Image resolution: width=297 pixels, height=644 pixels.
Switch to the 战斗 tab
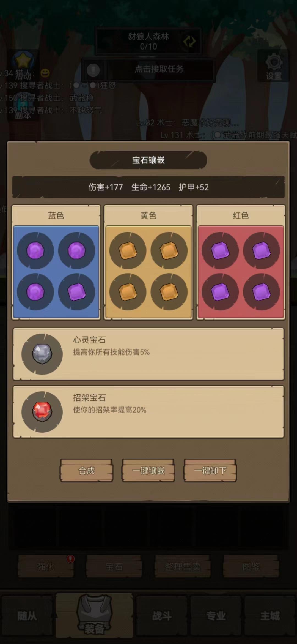point(162,616)
